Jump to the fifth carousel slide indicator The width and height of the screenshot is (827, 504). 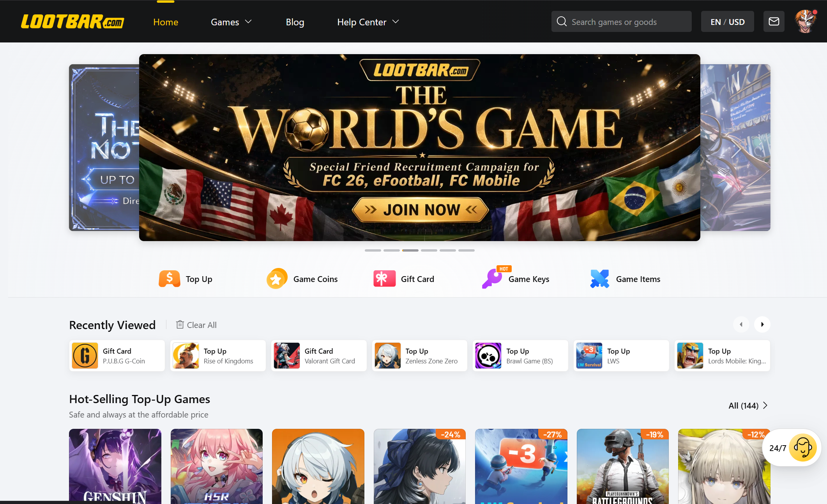click(448, 250)
